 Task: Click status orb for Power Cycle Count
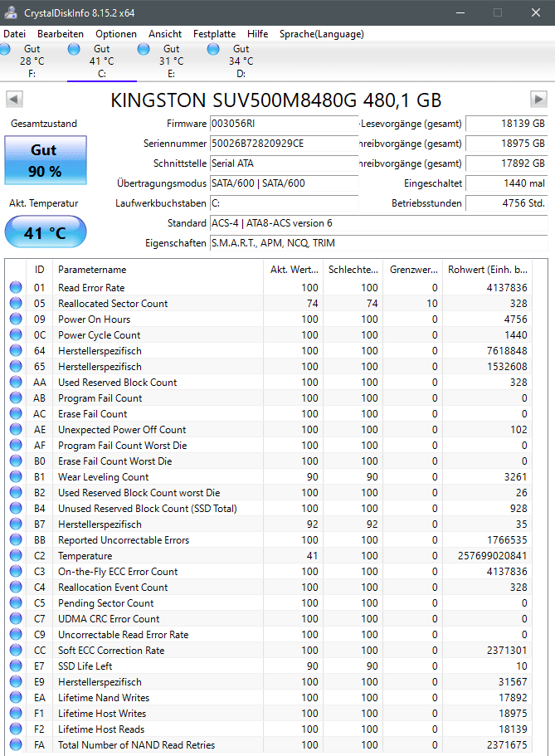click(16, 334)
